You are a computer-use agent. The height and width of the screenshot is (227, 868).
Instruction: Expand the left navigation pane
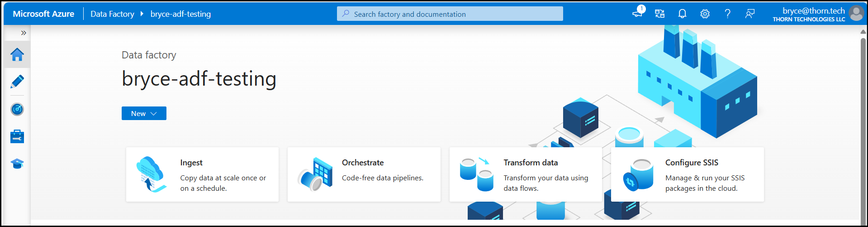tap(24, 33)
